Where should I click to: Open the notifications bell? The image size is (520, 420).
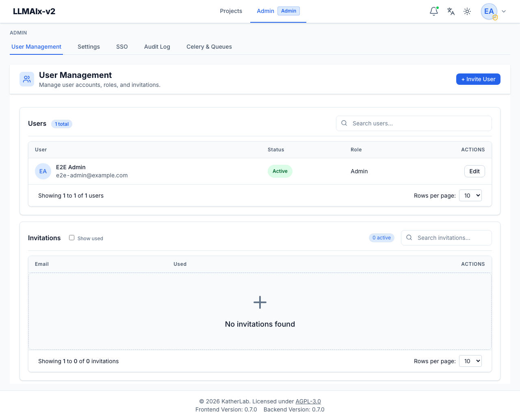[434, 11]
